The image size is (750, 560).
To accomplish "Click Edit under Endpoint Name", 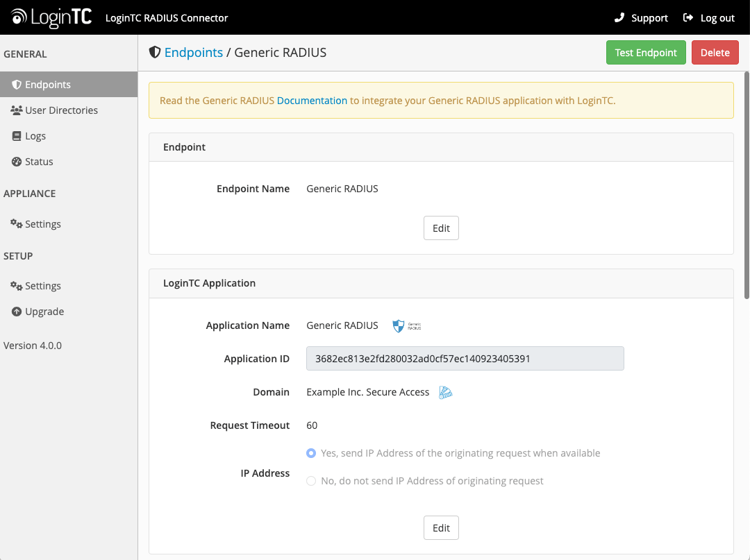I will pyautogui.click(x=441, y=228).
